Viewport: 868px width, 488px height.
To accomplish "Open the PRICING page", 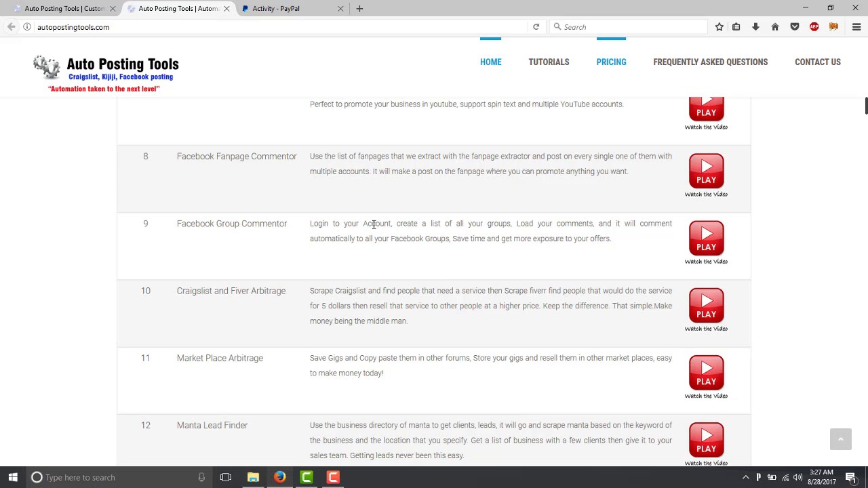I will (x=611, y=62).
